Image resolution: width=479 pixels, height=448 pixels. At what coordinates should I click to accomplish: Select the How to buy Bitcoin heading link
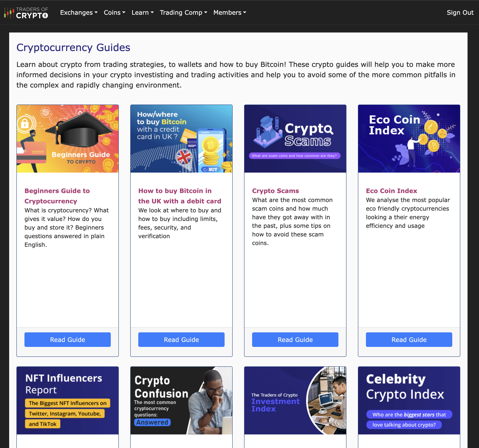coord(180,196)
